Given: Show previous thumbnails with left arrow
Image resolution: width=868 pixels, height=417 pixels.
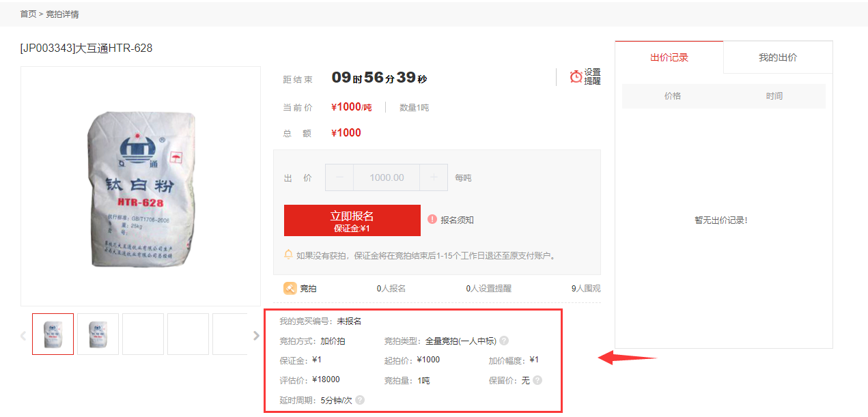Looking at the screenshot, I should click(x=23, y=335).
